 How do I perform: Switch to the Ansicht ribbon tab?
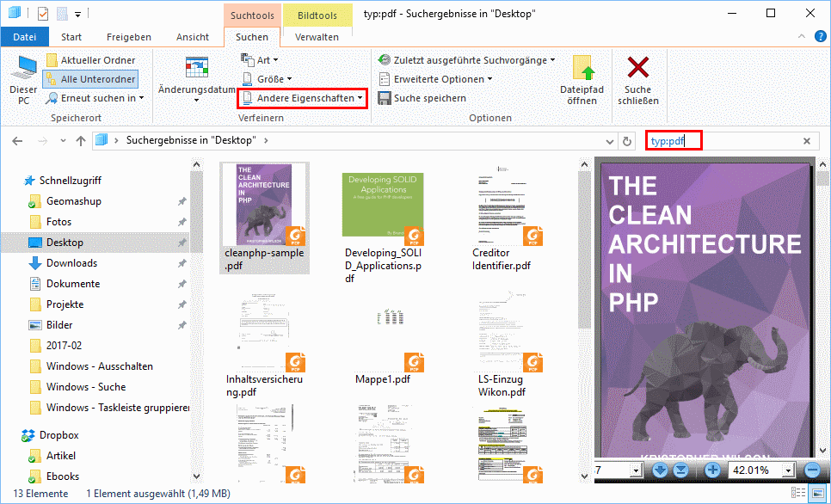coord(193,37)
